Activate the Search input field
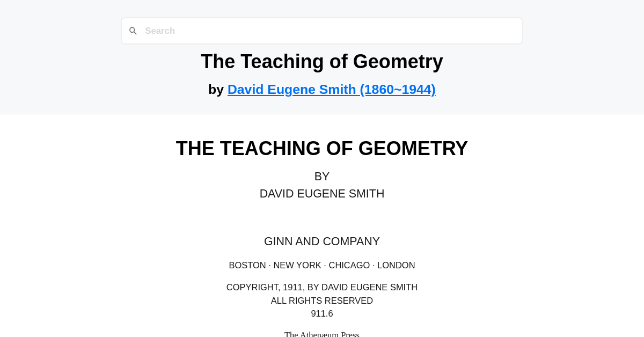Viewport: 644px width, 337px height. pyautogui.click(x=322, y=31)
